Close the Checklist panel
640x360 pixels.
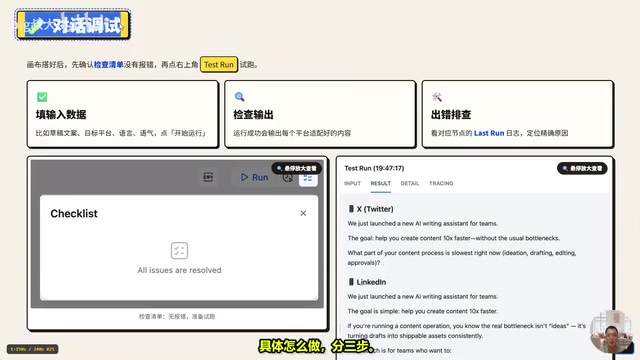tap(303, 213)
